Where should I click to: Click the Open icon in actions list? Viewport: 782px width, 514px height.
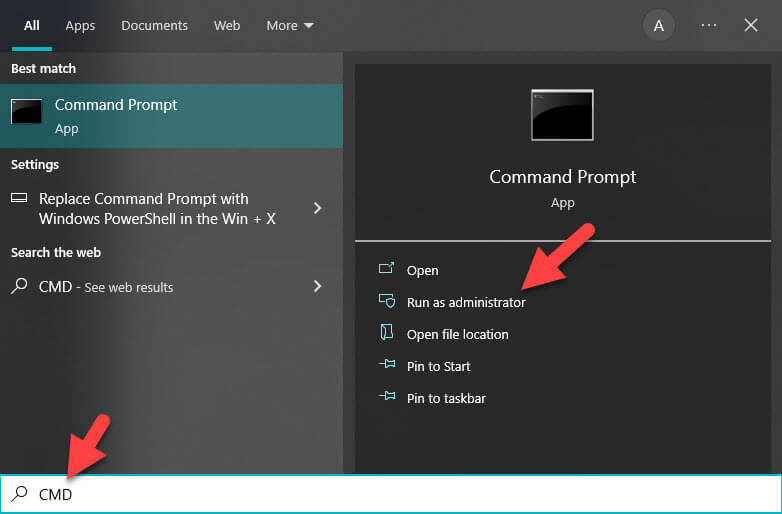pyautogui.click(x=387, y=270)
